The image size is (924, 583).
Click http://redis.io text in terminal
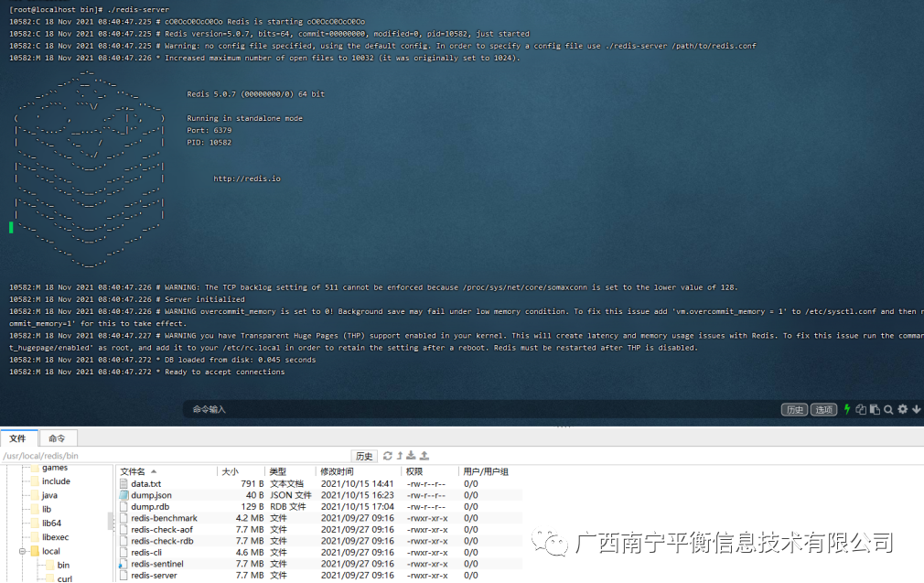tap(247, 178)
